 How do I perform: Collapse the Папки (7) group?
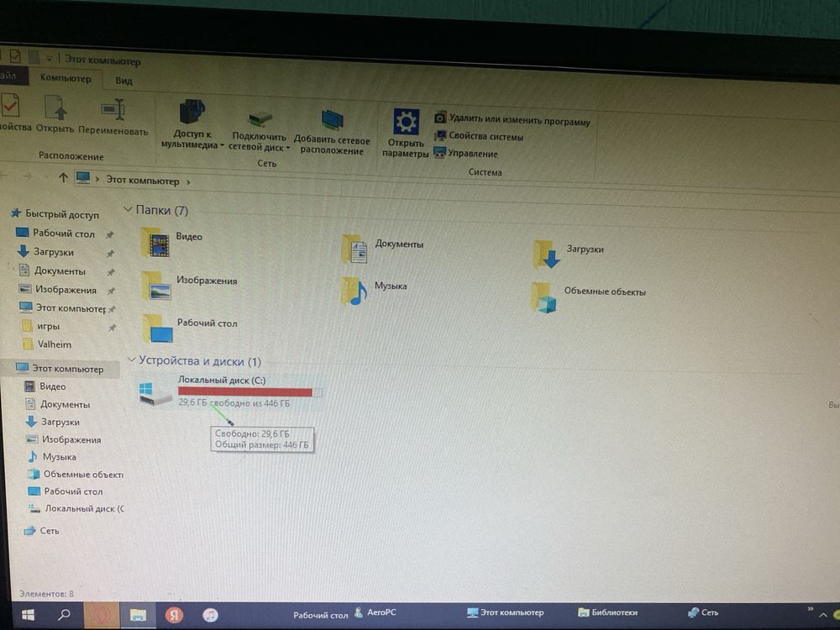point(128,209)
